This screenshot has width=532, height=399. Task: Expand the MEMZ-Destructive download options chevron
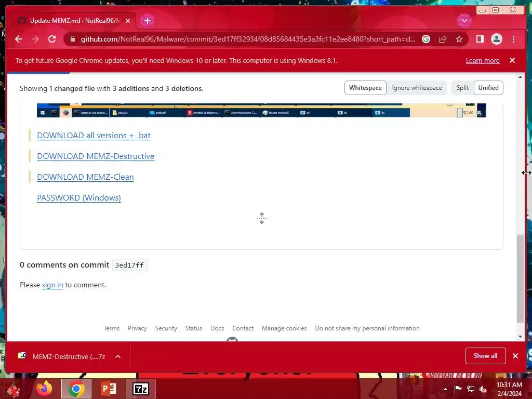[x=118, y=356]
